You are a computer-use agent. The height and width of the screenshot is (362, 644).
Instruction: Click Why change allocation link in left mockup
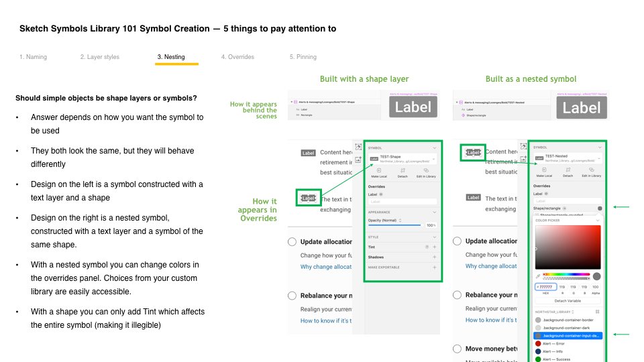point(326,267)
